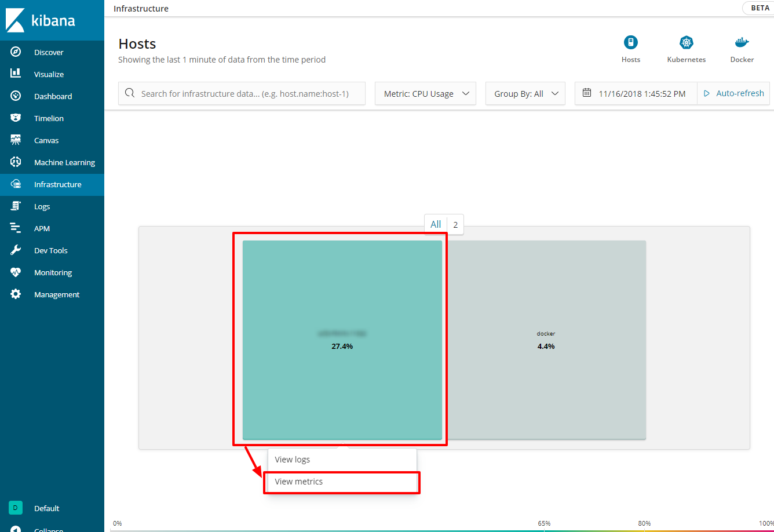Select the docker 4.4% host tile
Viewport: 774px width, 532px height.
[x=546, y=340]
